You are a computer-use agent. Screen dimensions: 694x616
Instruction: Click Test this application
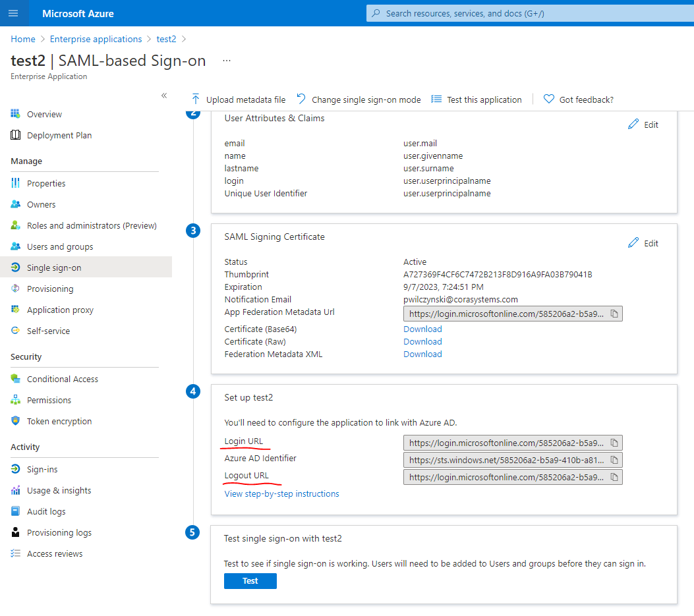(477, 99)
